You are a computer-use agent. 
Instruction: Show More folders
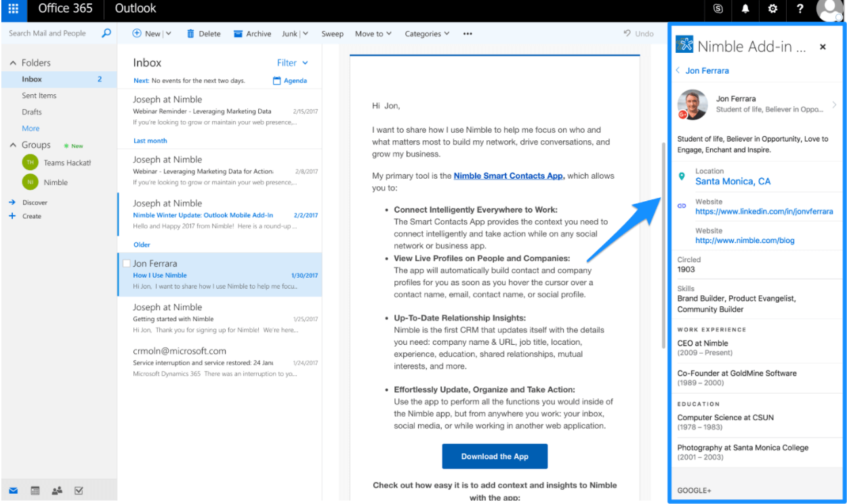tap(30, 128)
